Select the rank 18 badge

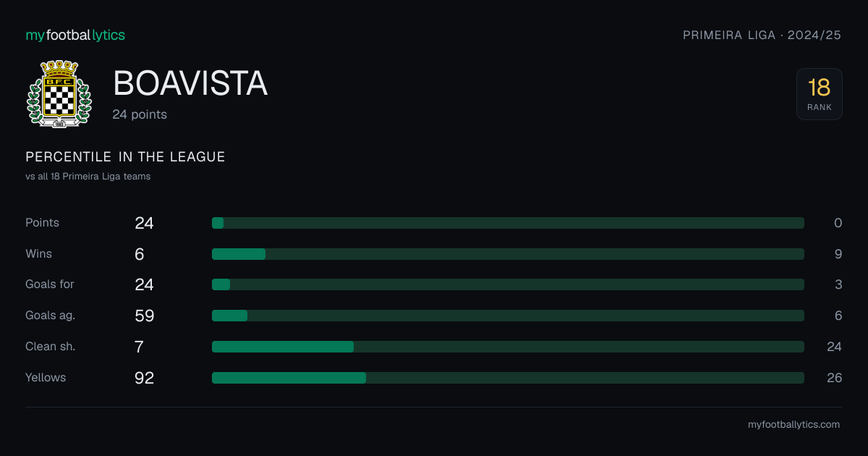(x=820, y=94)
